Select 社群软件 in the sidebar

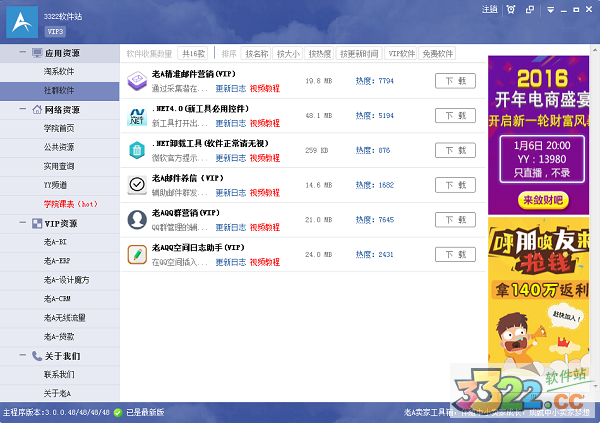60,91
